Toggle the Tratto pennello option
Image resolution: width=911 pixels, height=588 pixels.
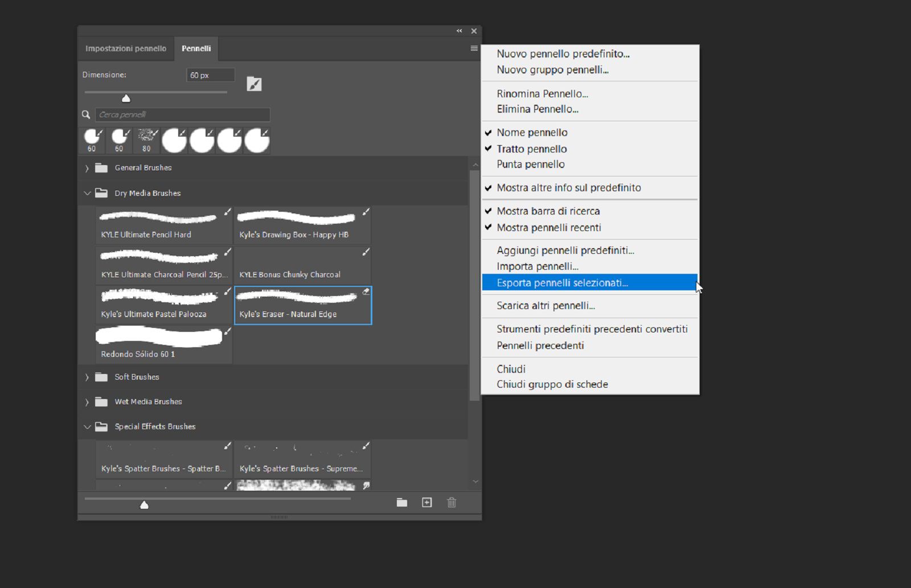point(590,149)
